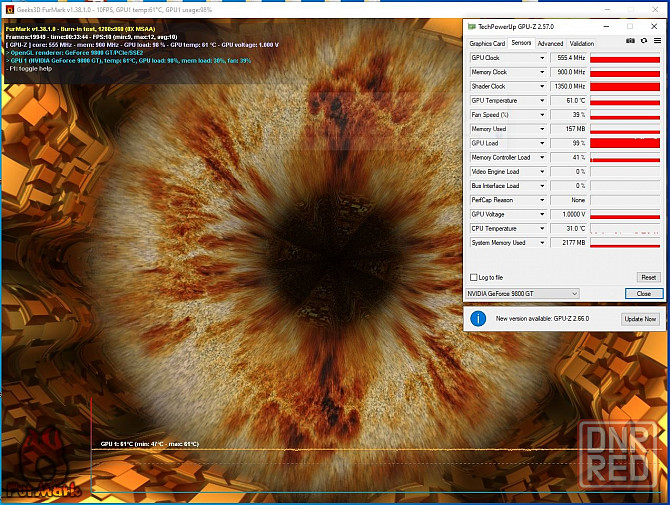
Task: Open the NVIDIA GeForce 9800 GT device selector
Action: (522, 294)
